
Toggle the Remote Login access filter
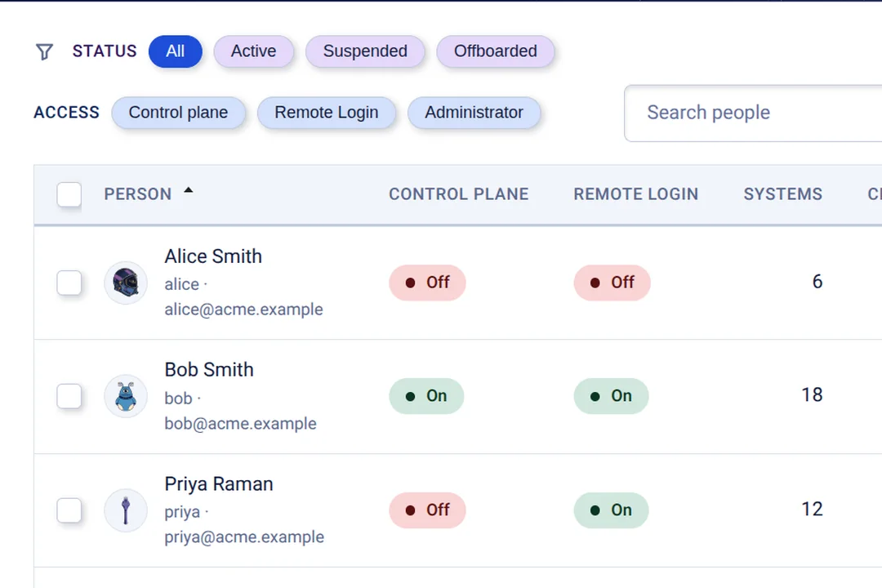326,113
